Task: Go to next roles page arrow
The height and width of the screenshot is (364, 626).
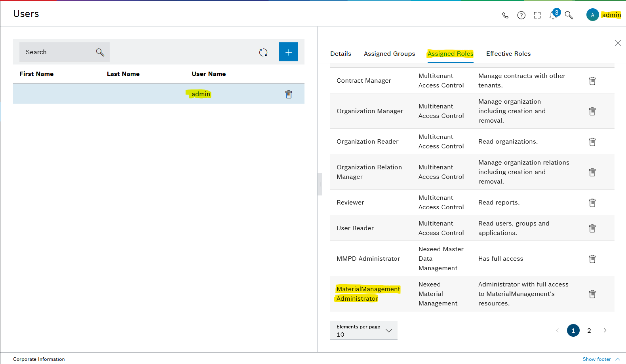Action: tap(605, 330)
